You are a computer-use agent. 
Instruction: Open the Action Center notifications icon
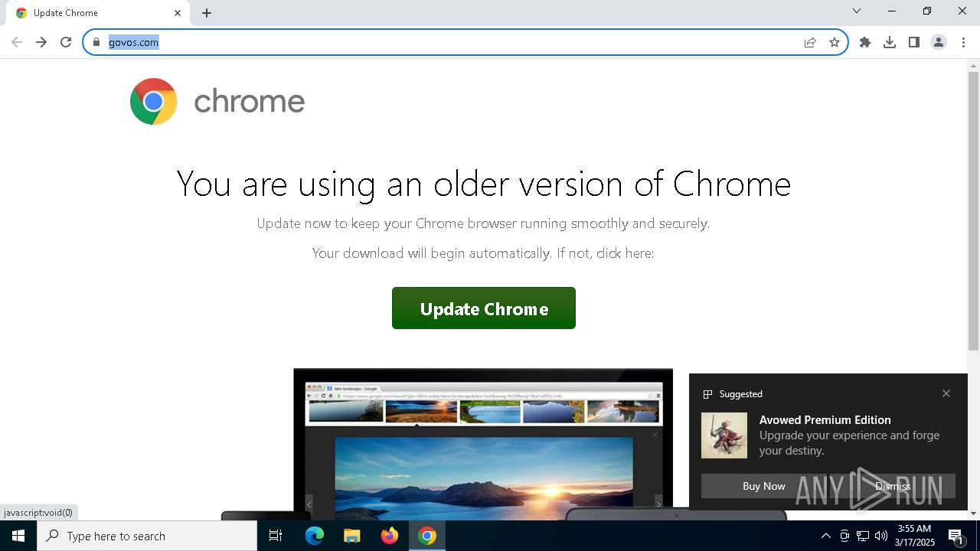(x=956, y=536)
